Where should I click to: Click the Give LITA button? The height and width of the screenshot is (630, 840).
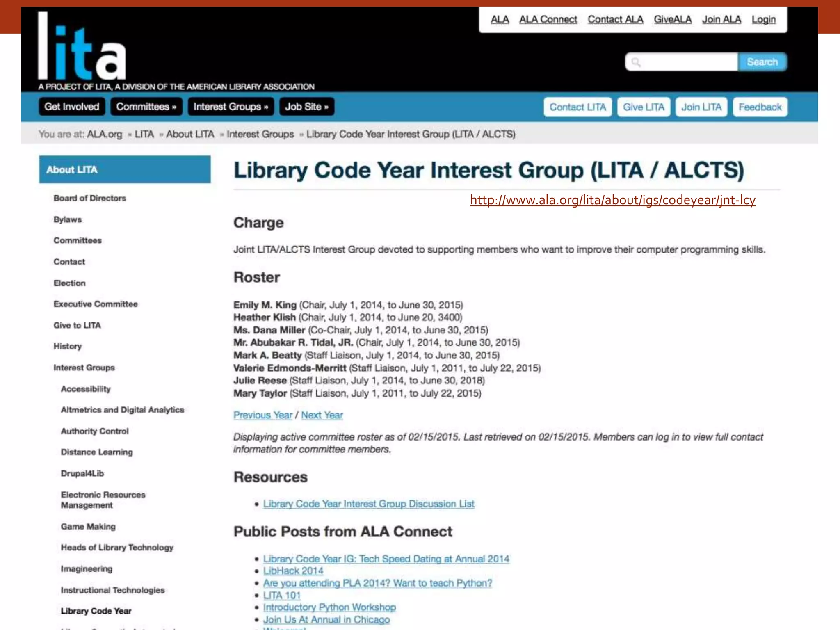[x=644, y=107]
